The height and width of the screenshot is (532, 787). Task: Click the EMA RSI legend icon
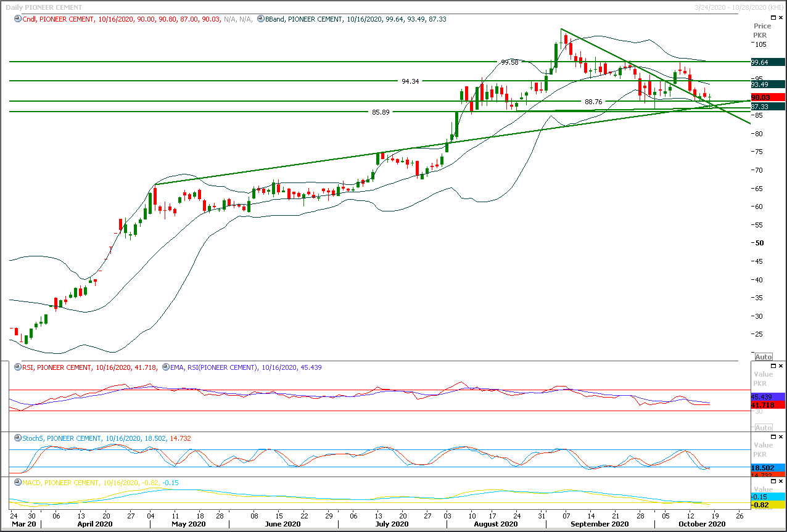165,367
